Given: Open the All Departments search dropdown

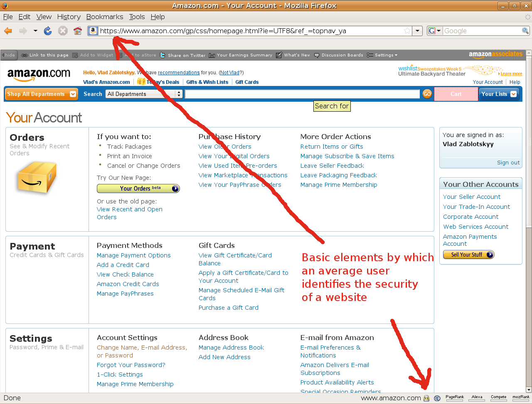Looking at the screenshot, I should point(144,94).
